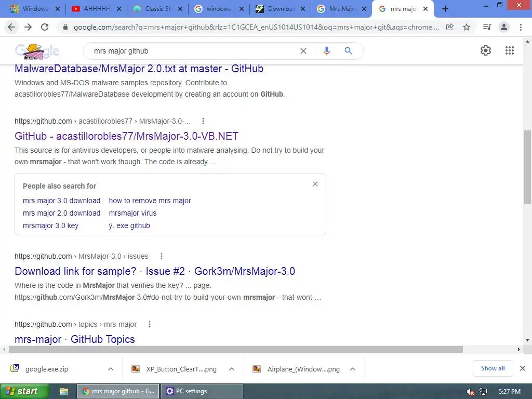Screen dimensions: 532x399
Task: Search how to remove mrs major
Action: (x=150, y=201)
